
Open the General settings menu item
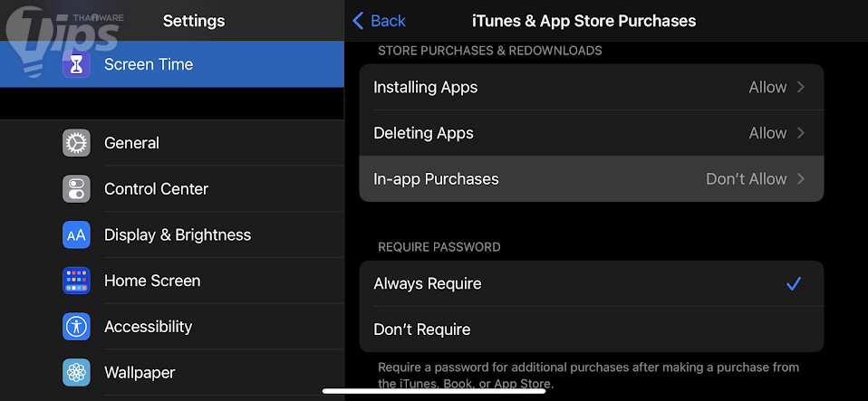131,143
